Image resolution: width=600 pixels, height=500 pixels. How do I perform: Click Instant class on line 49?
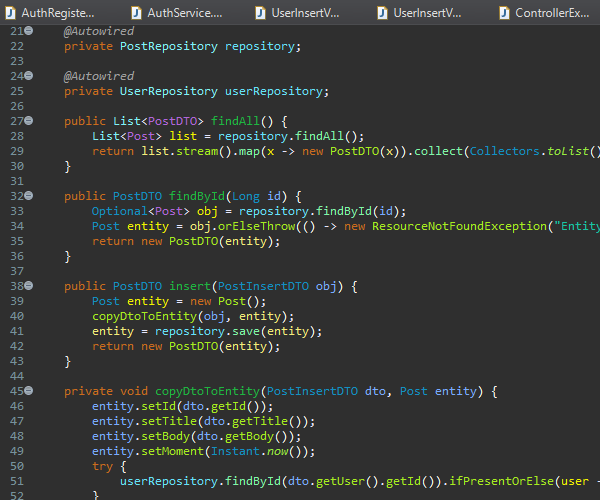[x=235, y=451]
